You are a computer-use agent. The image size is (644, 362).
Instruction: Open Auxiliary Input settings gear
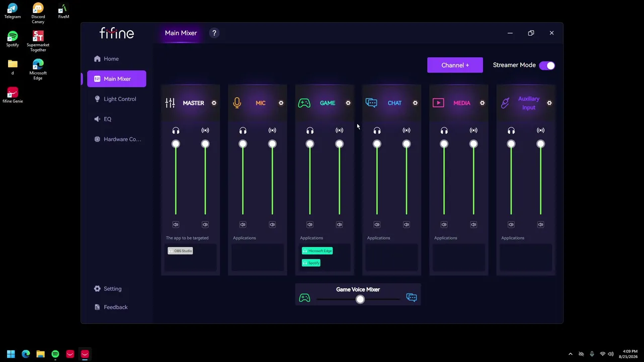(x=549, y=103)
